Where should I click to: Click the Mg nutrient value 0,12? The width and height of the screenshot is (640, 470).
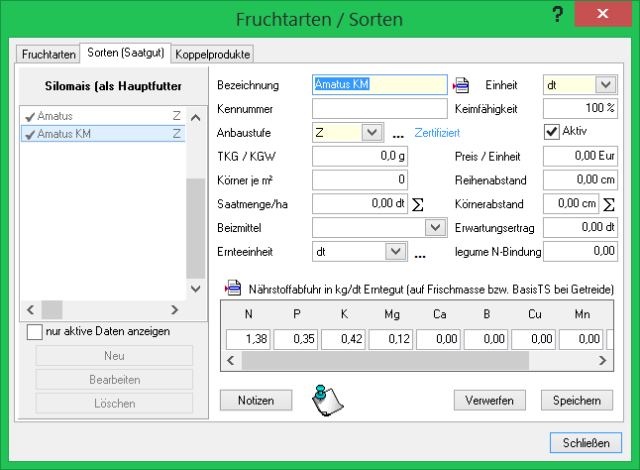pyautogui.click(x=391, y=339)
